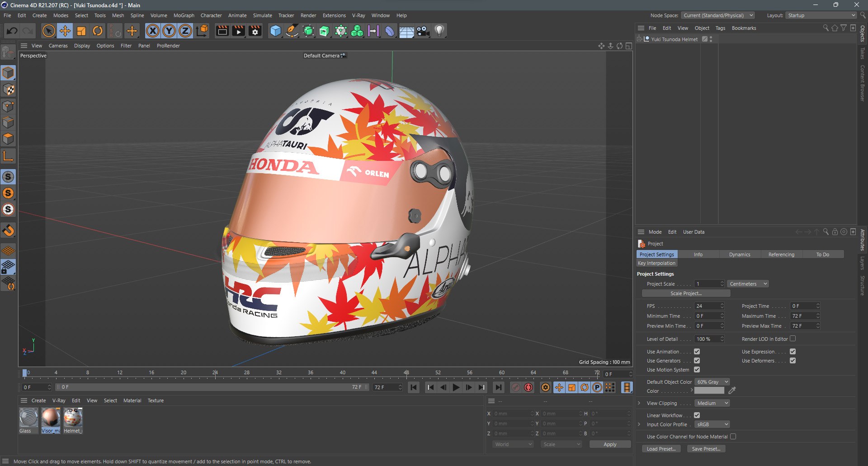Click the default object Color swatch
Image resolution: width=868 pixels, height=466 pixels.
coord(709,391)
